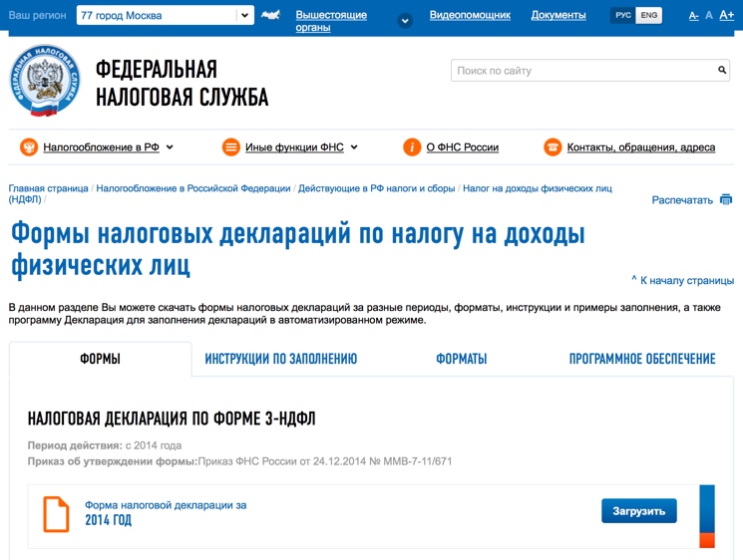Switch to ПРОГРАММНОЕ ОБЕСПЕЧЕНИЕ tab
Viewport: 743px width, 560px height.
click(x=642, y=359)
